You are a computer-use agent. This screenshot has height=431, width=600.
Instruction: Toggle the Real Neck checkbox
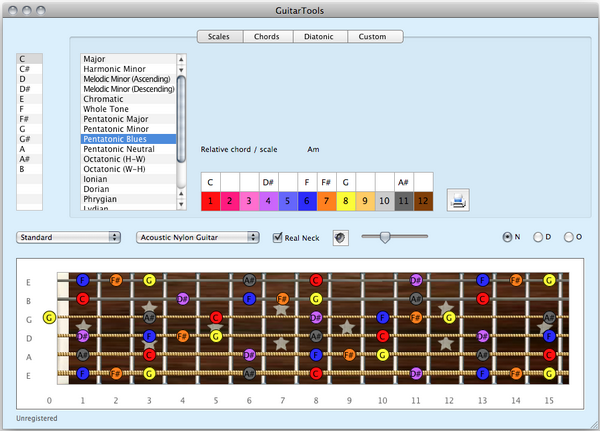[277, 237]
